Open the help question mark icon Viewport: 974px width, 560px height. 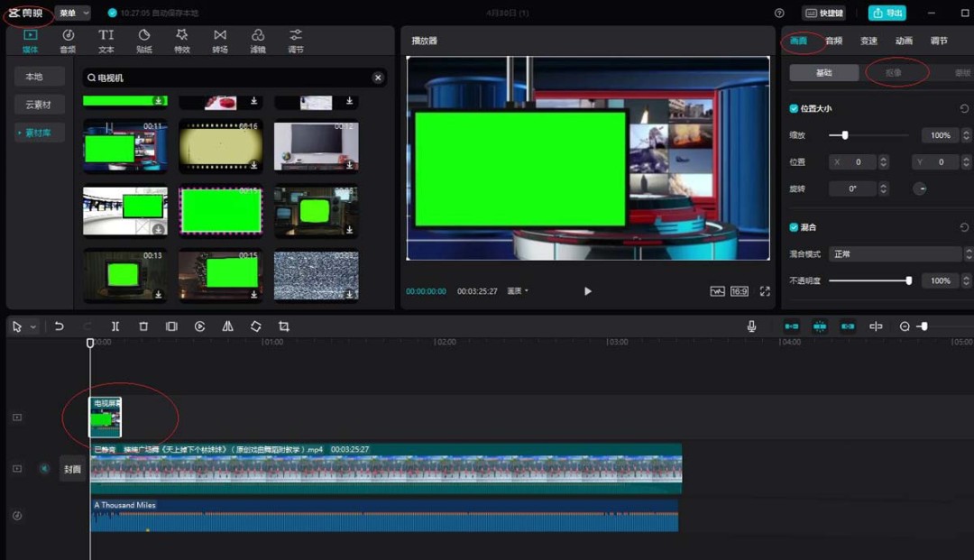(779, 14)
